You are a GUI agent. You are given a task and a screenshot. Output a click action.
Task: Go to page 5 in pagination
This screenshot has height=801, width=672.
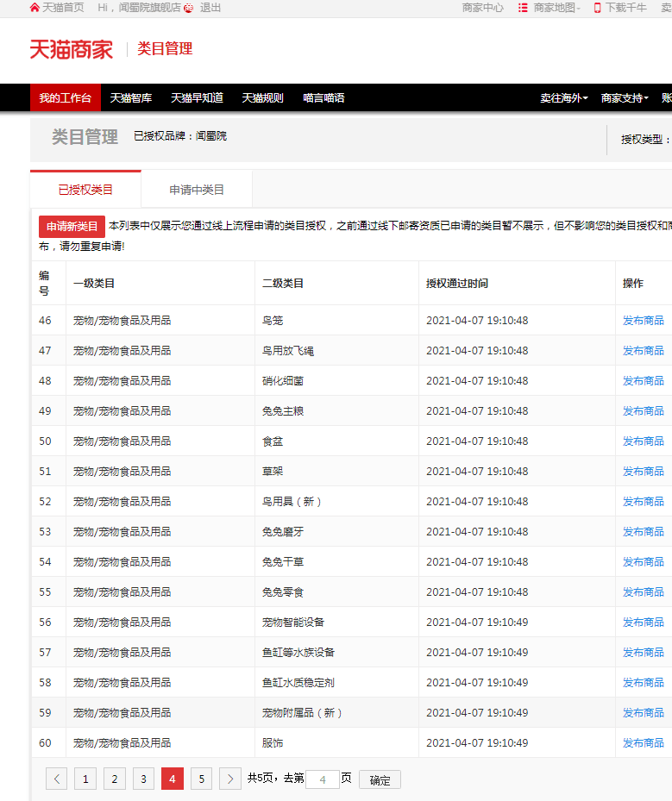[201, 779]
